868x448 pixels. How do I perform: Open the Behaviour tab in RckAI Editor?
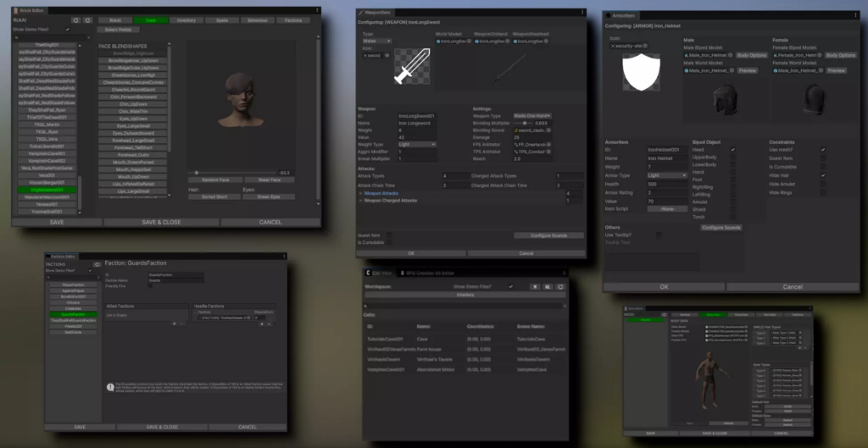(256, 19)
